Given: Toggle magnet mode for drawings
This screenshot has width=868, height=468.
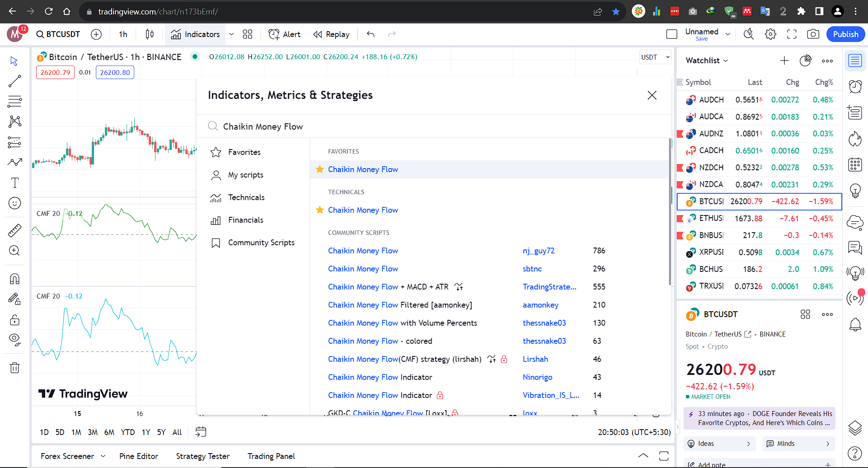Looking at the screenshot, I should pos(14,279).
